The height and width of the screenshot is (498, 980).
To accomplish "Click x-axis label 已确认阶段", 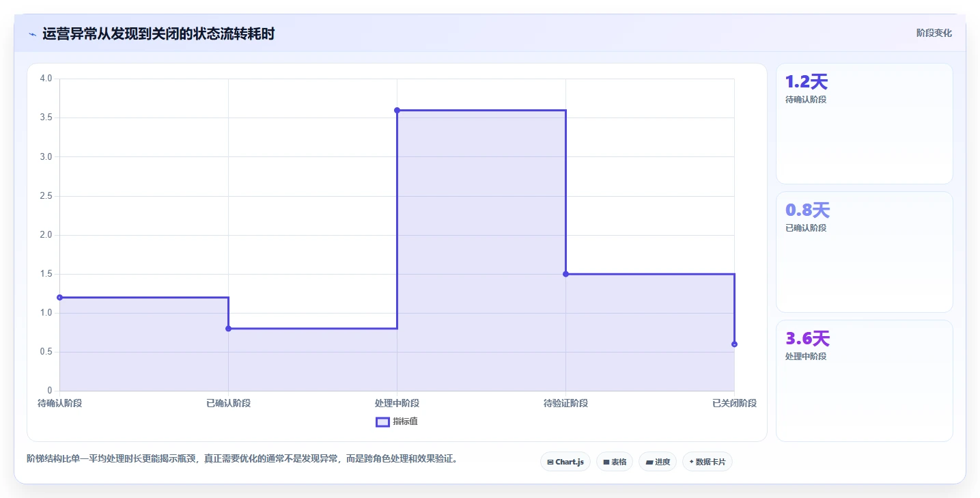I will [228, 403].
